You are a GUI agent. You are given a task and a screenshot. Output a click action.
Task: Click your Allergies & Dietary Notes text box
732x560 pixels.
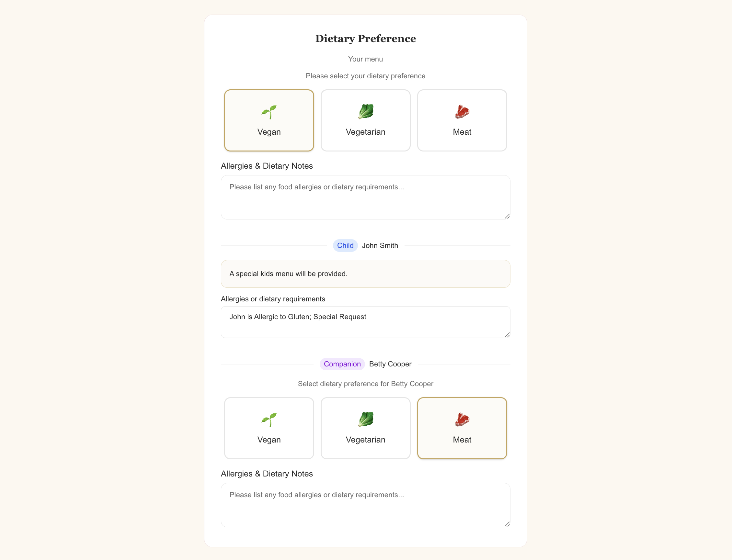tap(365, 197)
